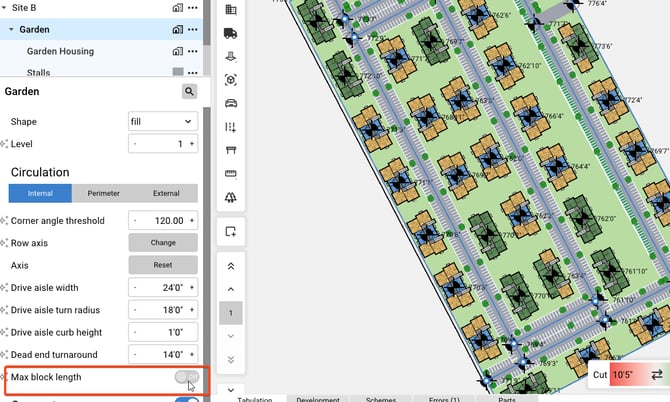Click the Reset button for Axis

[x=163, y=265]
